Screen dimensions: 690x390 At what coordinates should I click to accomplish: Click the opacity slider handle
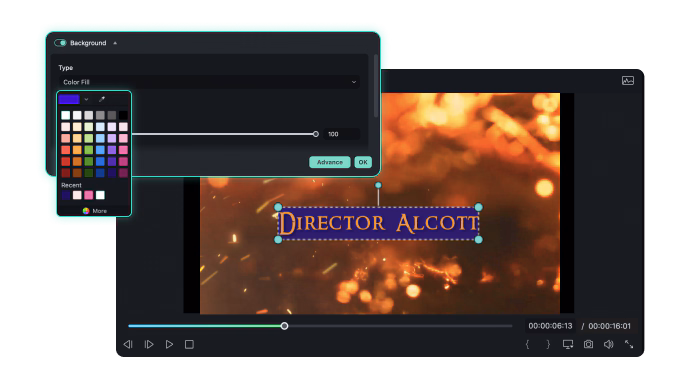316,134
